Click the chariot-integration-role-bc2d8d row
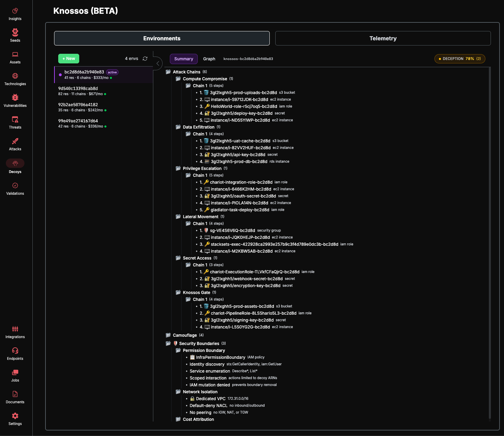This screenshot has width=504, height=436. (x=243, y=182)
